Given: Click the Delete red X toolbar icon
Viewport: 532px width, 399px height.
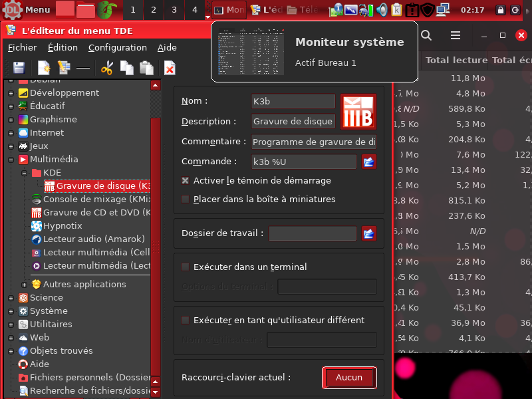Looking at the screenshot, I should pos(170,68).
